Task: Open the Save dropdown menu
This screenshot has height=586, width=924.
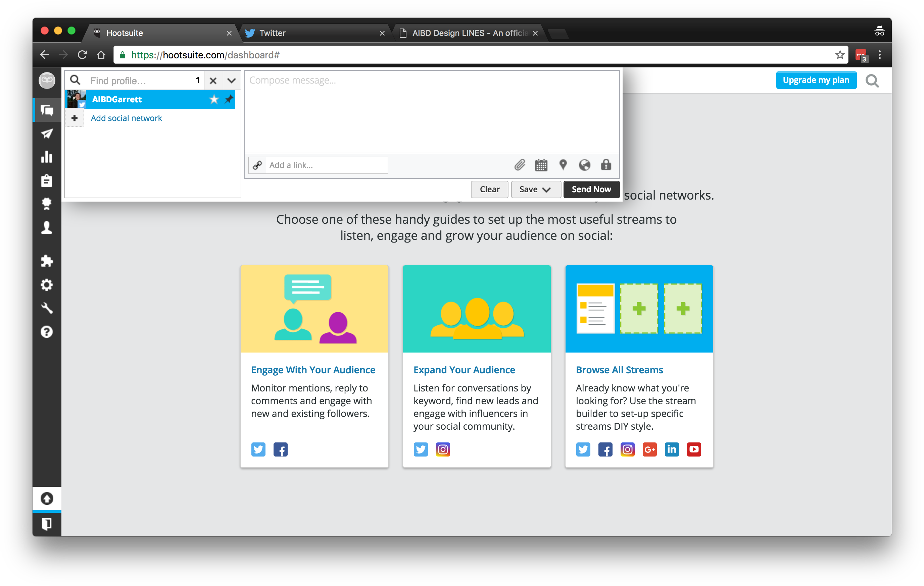Action: point(536,190)
